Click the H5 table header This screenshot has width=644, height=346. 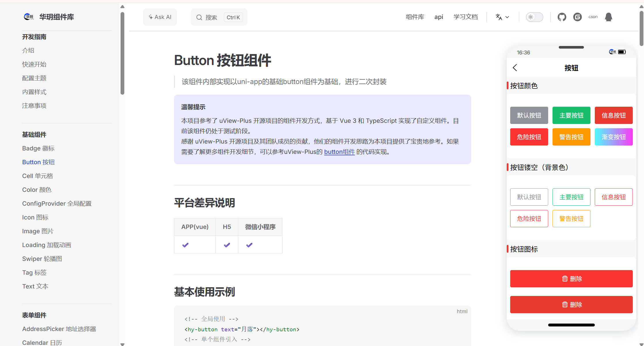[x=227, y=227]
